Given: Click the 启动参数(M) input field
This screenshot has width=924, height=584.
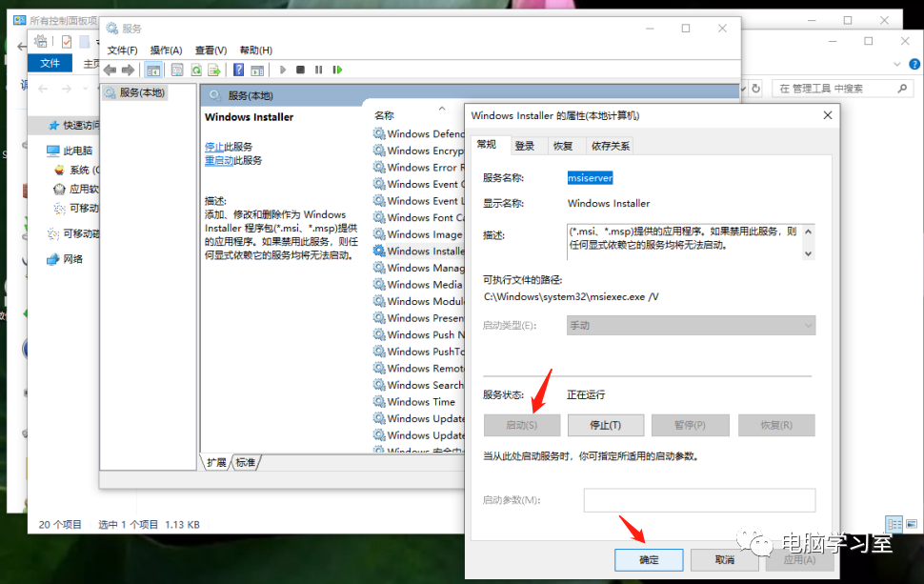Looking at the screenshot, I should (x=699, y=500).
